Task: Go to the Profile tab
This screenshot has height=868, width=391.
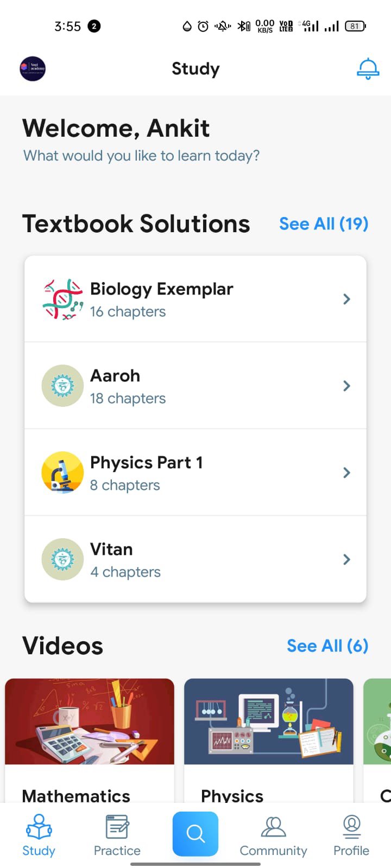Action: (x=351, y=835)
